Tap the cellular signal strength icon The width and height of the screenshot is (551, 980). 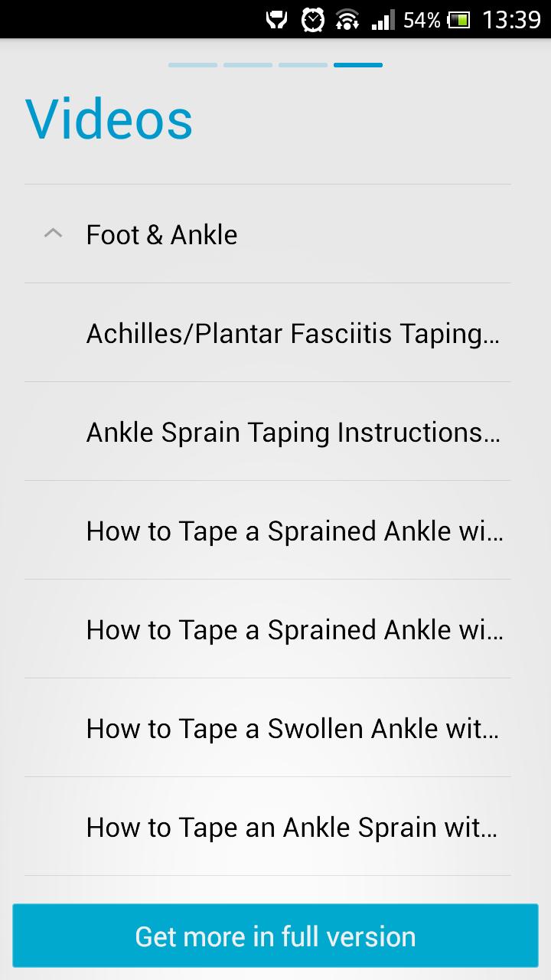383,20
